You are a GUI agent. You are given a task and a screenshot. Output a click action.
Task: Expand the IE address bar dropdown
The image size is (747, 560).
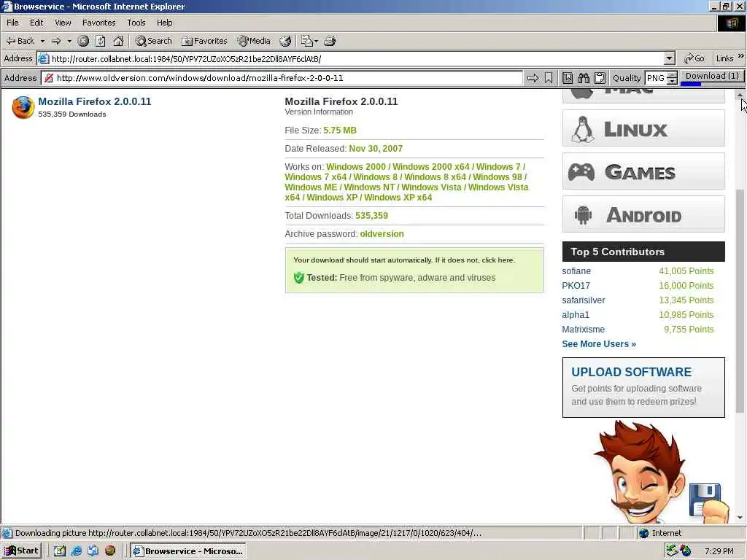pyautogui.click(x=670, y=58)
